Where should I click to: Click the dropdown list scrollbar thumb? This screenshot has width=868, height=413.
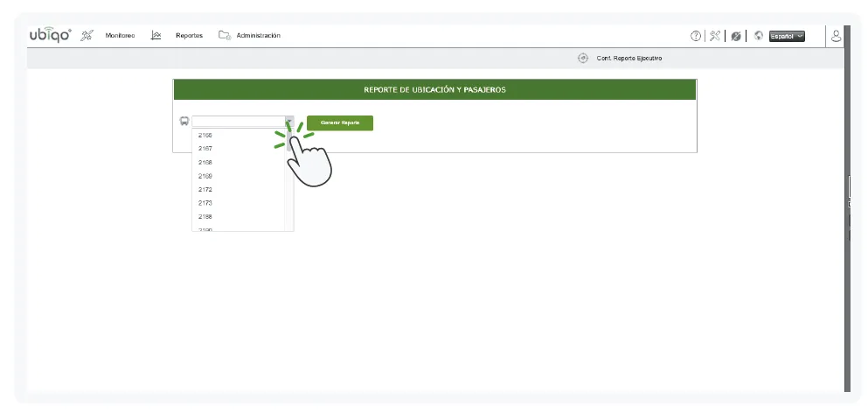(289, 141)
